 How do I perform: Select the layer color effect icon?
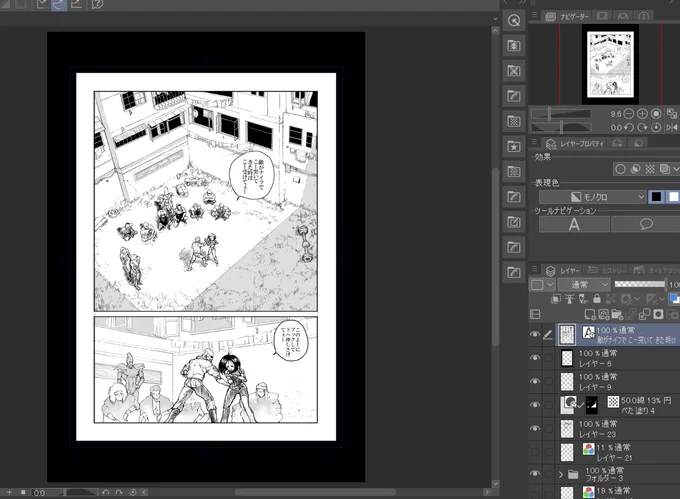pos(664,169)
